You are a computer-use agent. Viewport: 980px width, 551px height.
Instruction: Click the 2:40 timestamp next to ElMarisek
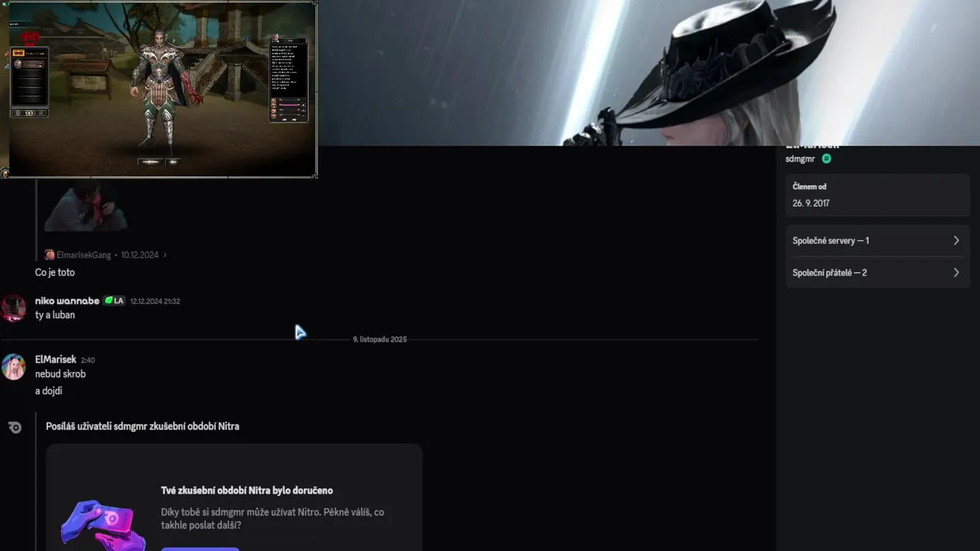(x=88, y=360)
